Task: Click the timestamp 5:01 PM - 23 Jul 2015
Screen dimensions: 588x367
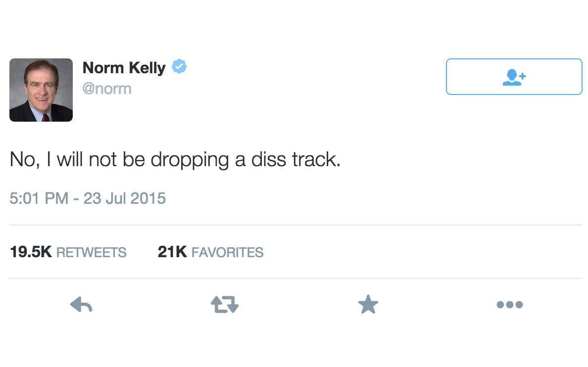Action: pos(88,198)
